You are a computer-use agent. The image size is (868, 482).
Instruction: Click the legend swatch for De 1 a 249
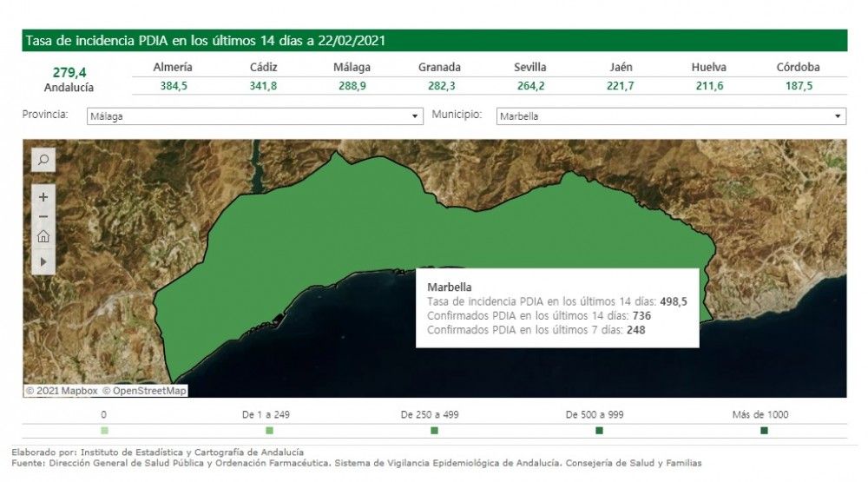pyautogui.click(x=270, y=431)
